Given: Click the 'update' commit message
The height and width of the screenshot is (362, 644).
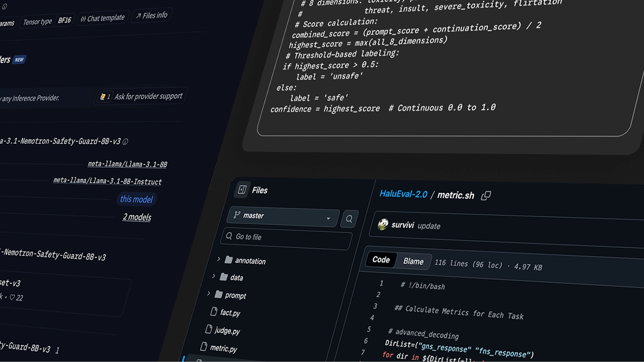Looking at the screenshot, I should coord(429,226).
